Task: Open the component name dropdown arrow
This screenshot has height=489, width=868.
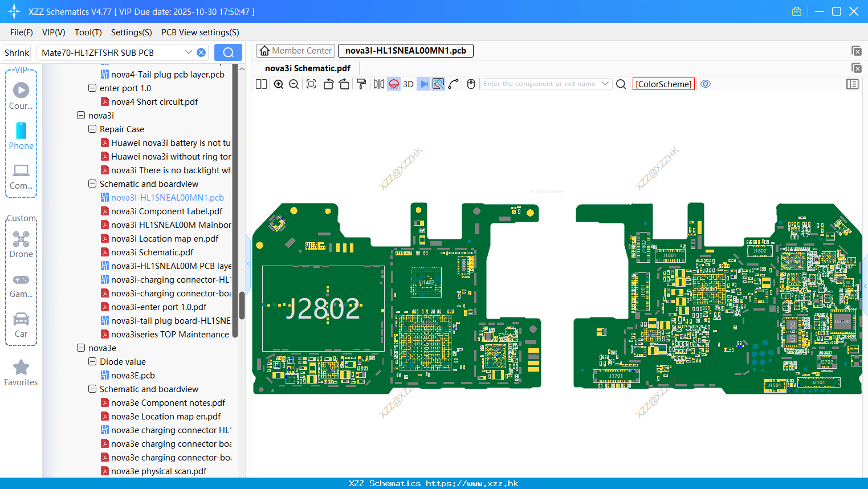Action: click(605, 84)
